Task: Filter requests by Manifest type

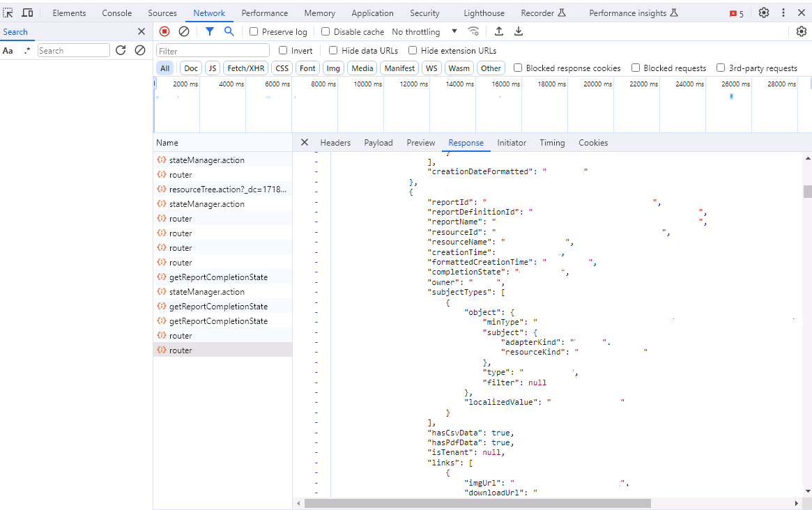Action: pos(399,68)
